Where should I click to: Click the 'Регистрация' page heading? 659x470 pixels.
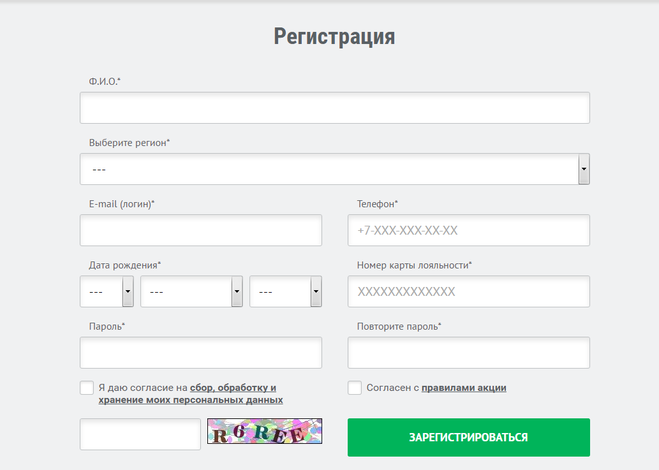point(334,37)
